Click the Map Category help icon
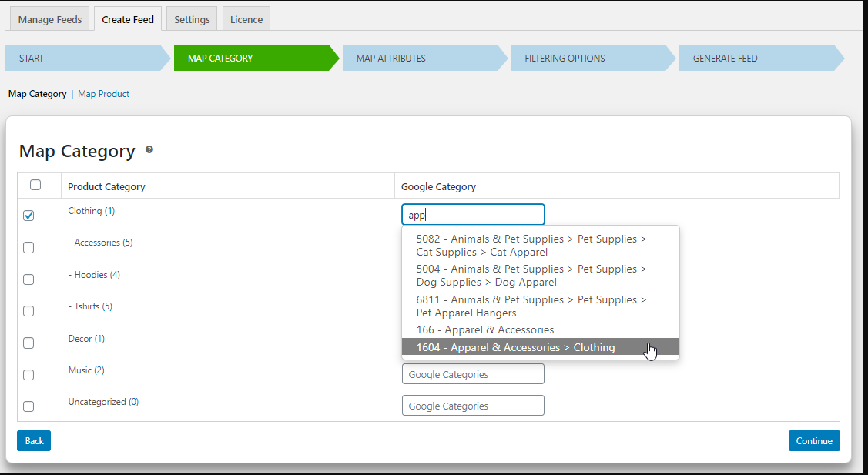The height and width of the screenshot is (475, 868). tap(149, 150)
